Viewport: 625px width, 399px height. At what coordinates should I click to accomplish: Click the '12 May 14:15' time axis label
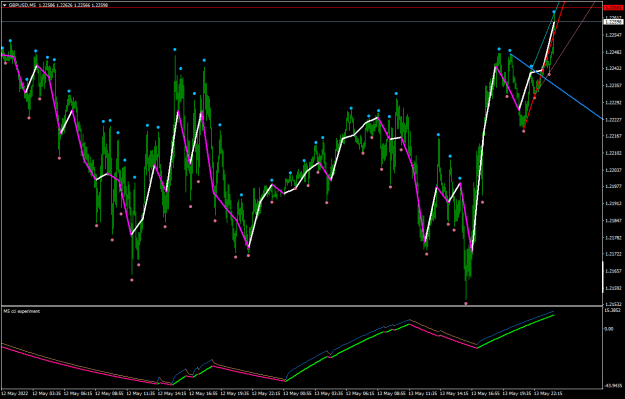pyautogui.click(x=172, y=394)
